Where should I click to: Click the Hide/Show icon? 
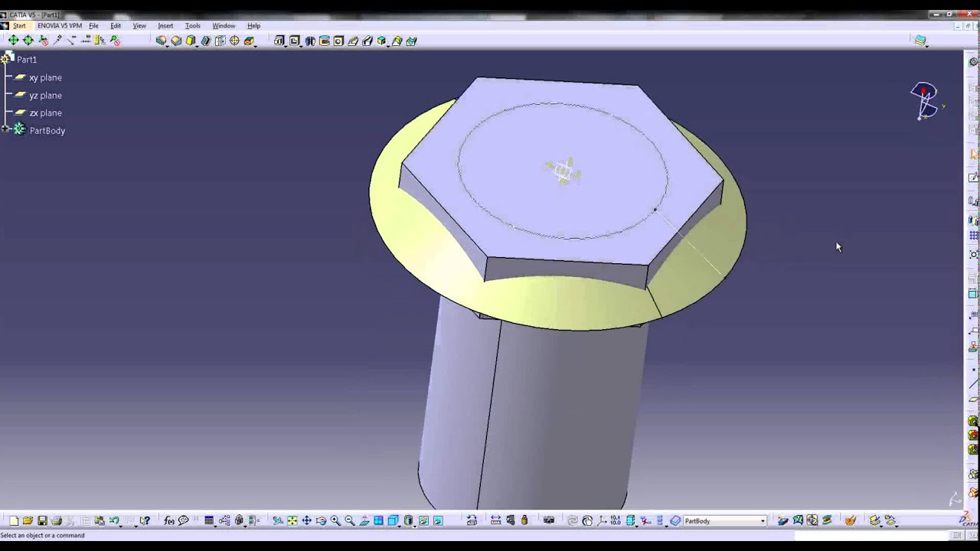(x=423, y=521)
